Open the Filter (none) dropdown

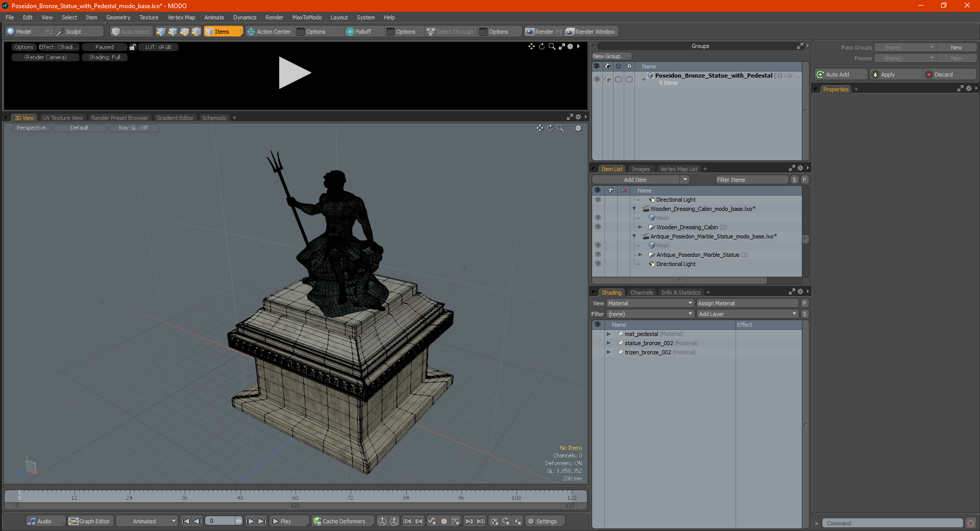pyautogui.click(x=650, y=314)
